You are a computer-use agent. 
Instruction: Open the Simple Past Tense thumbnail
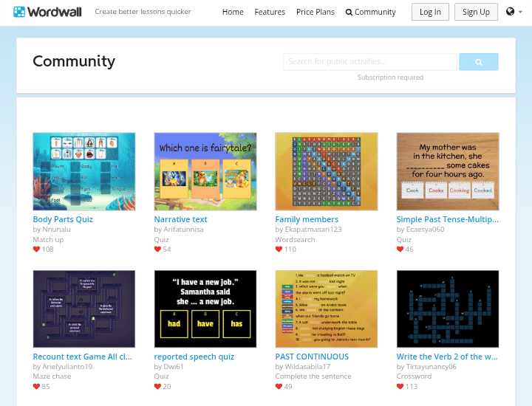(448, 171)
